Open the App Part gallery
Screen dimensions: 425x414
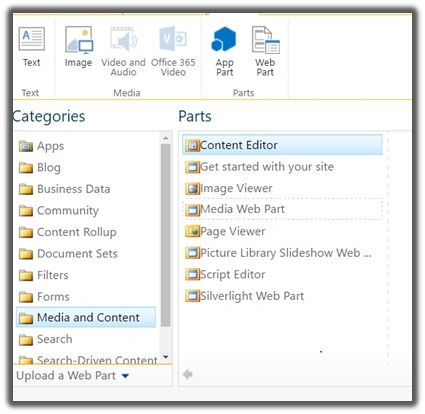[x=224, y=51]
